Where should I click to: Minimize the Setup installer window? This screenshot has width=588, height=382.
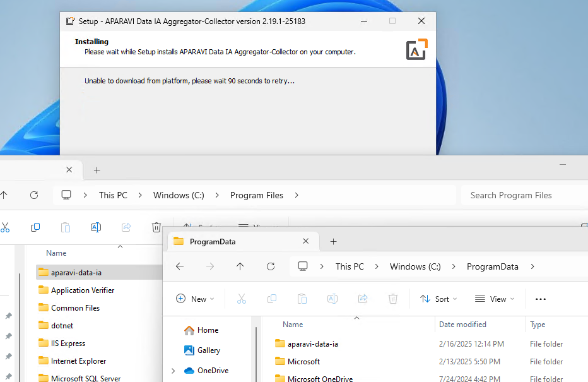(x=364, y=21)
